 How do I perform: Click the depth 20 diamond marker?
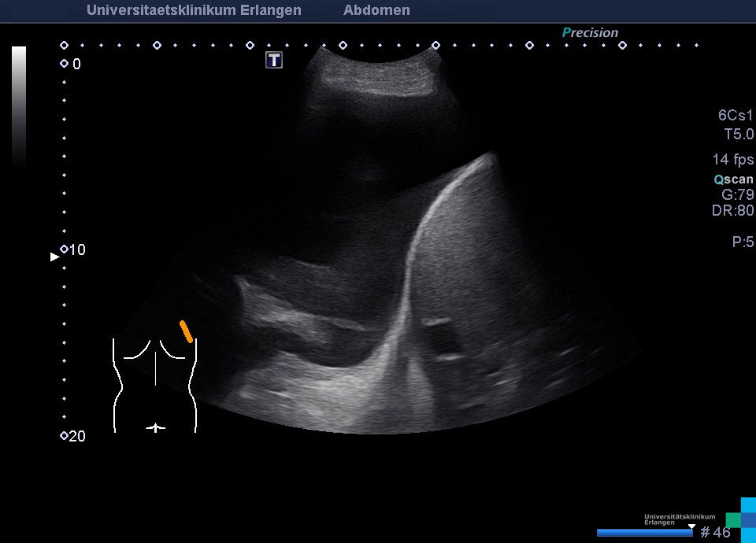[64, 436]
